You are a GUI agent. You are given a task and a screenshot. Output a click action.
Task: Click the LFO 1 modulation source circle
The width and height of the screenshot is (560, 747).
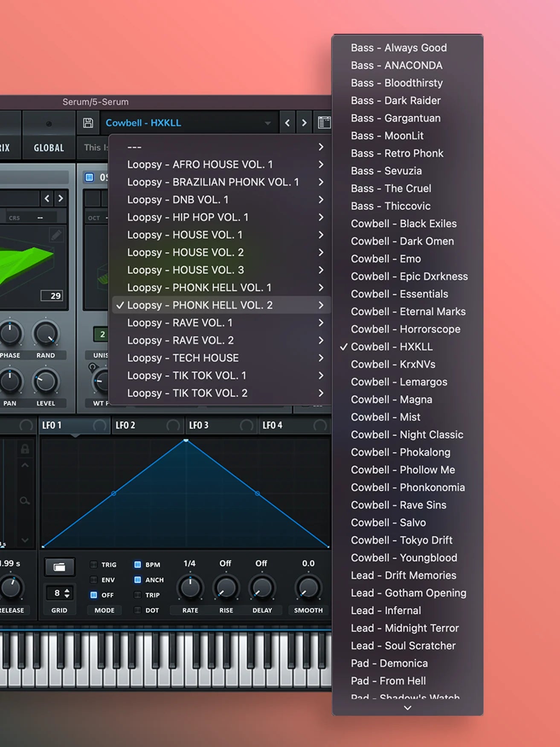100,425
